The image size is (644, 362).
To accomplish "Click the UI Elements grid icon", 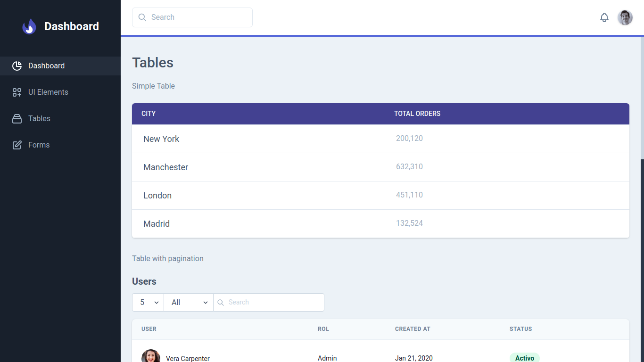I will pyautogui.click(x=17, y=92).
